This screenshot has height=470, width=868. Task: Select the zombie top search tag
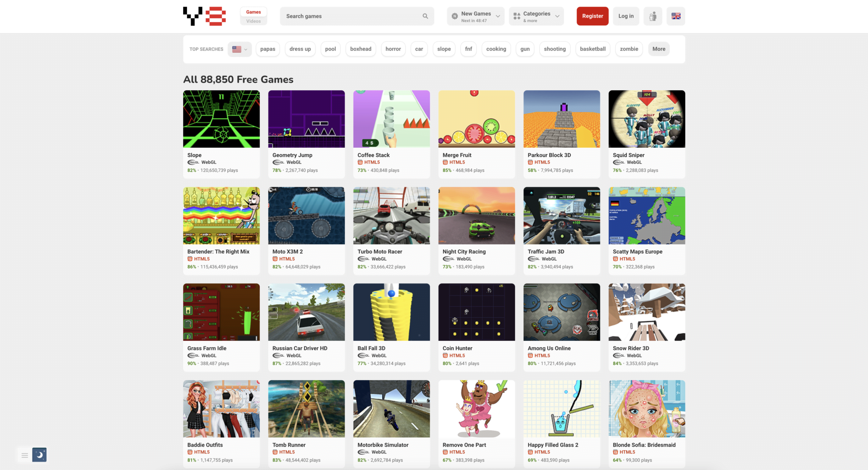(x=629, y=49)
